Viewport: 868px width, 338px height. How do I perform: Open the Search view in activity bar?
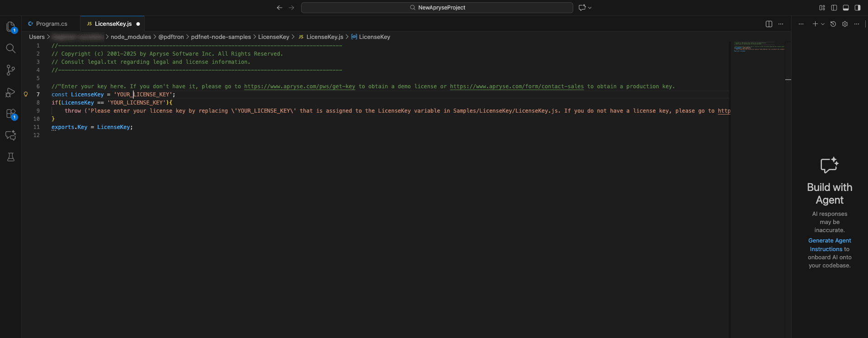(11, 48)
